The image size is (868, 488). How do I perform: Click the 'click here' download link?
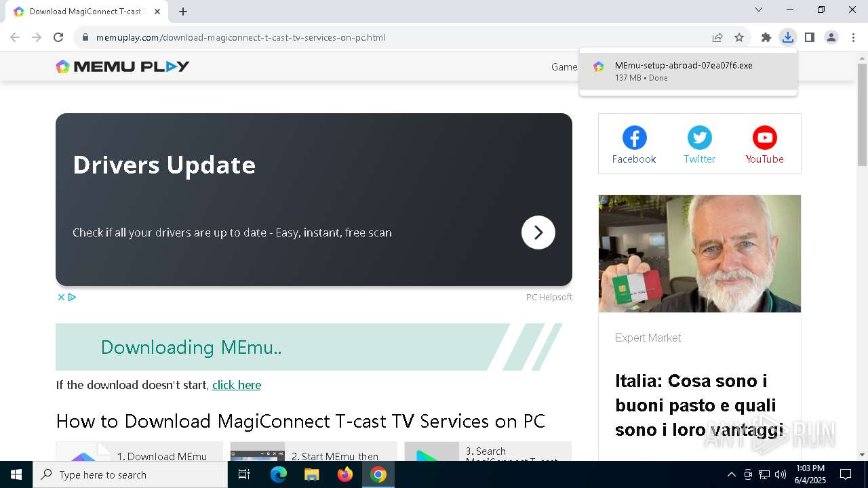[x=237, y=385]
